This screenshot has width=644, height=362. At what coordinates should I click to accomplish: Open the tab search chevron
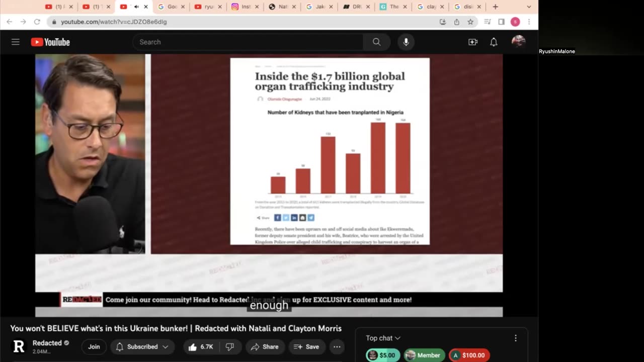pyautogui.click(x=529, y=7)
